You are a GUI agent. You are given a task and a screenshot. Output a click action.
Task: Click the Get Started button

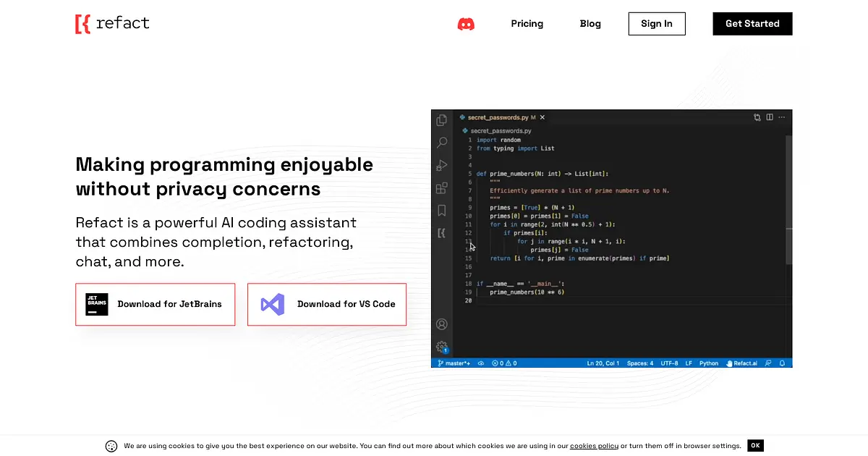point(752,24)
